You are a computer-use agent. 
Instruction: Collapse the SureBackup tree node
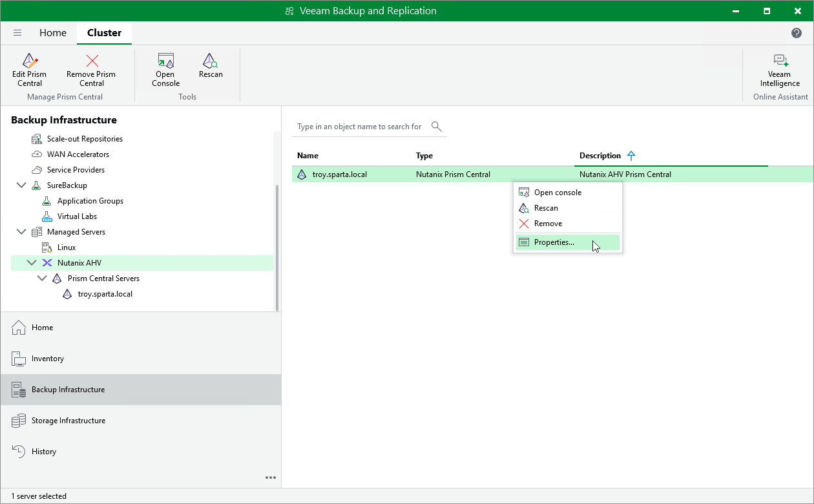21,185
